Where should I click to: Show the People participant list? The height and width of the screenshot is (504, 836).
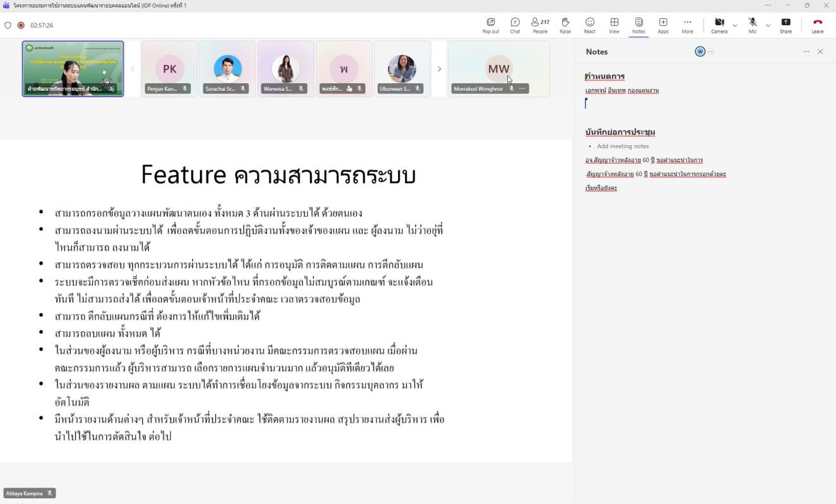(x=540, y=25)
